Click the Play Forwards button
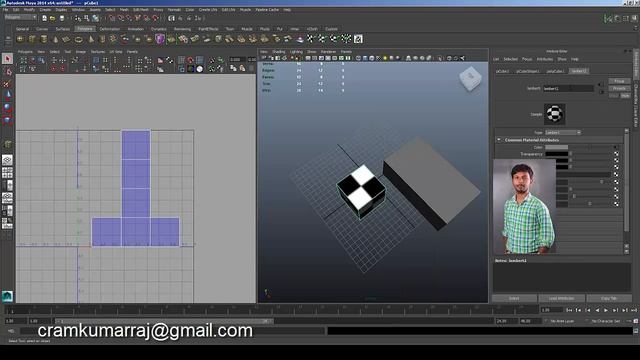Screen dimensions: 640x360 [606, 310]
